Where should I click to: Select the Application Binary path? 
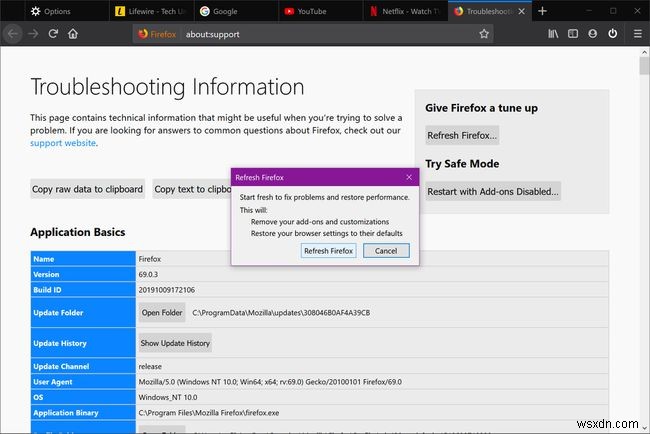[x=209, y=413]
